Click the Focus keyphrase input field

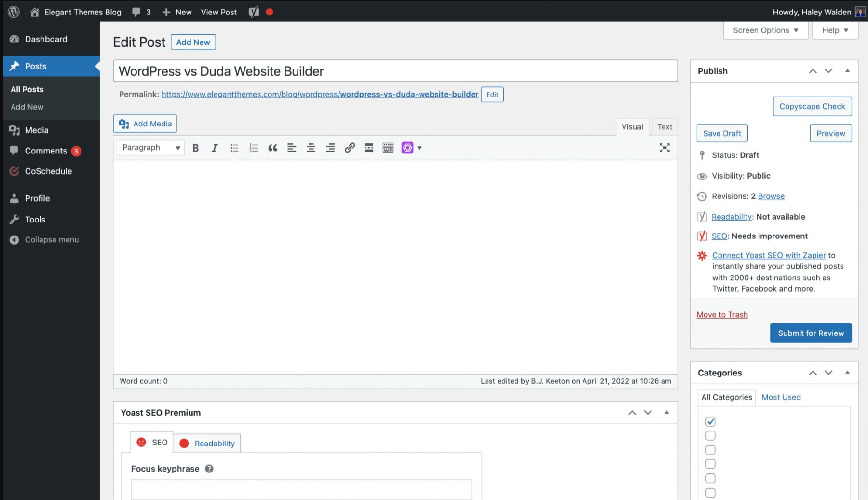coord(301,489)
